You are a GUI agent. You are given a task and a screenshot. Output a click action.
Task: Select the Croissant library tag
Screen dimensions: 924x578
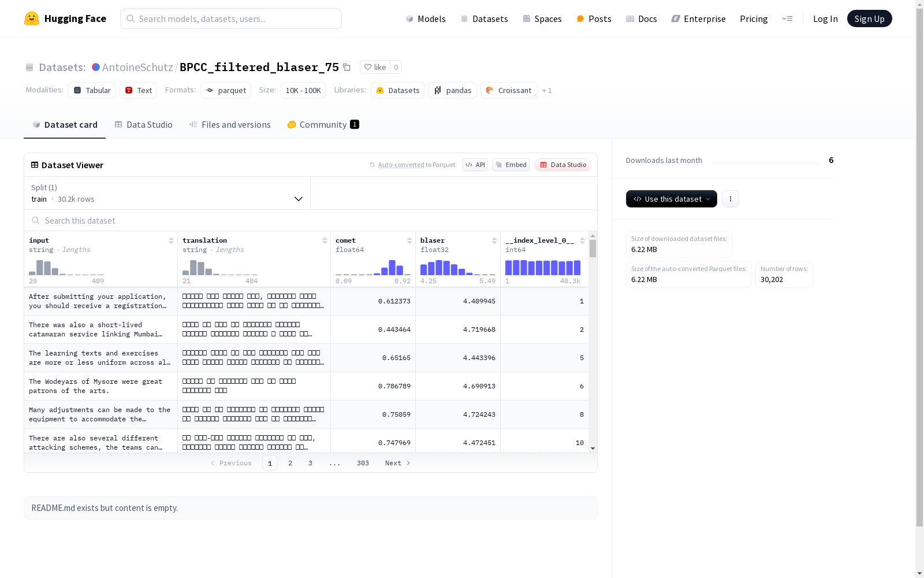(509, 90)
